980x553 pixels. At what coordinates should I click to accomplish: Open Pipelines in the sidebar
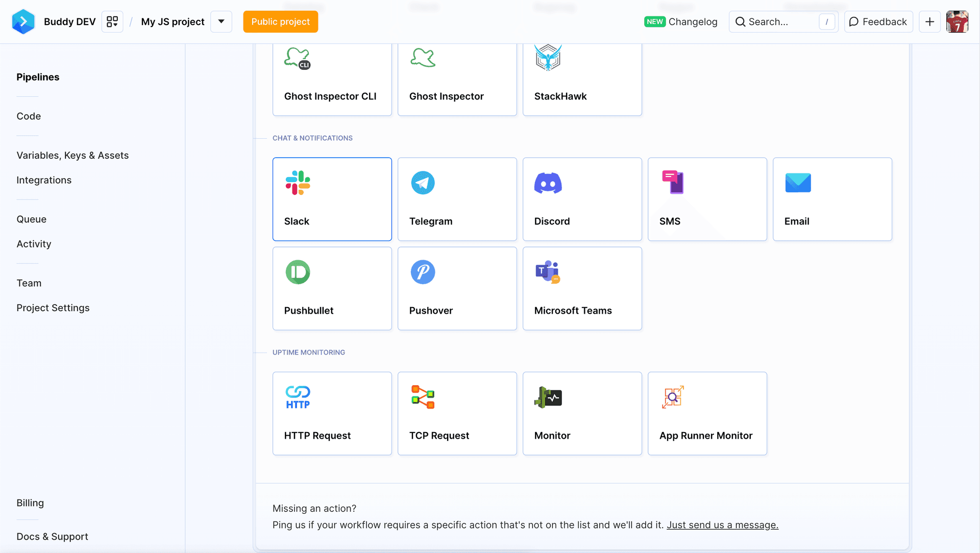coord(38,77)
